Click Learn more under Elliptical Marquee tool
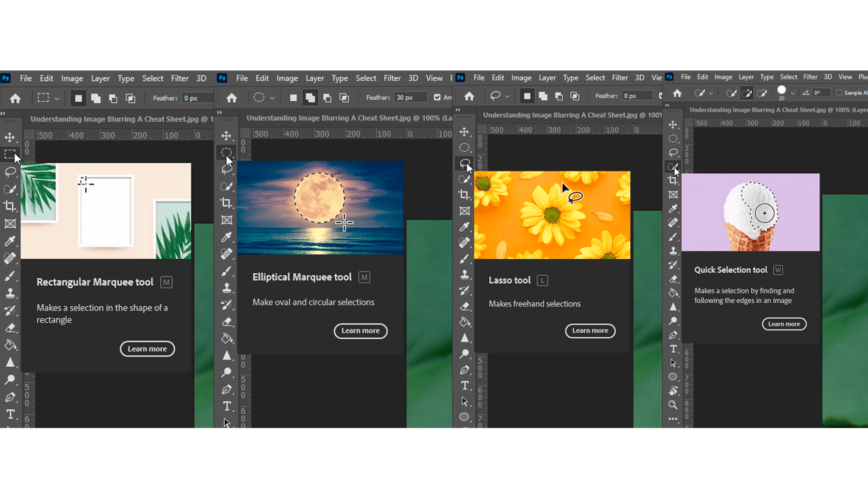 [x=361, y=331]
